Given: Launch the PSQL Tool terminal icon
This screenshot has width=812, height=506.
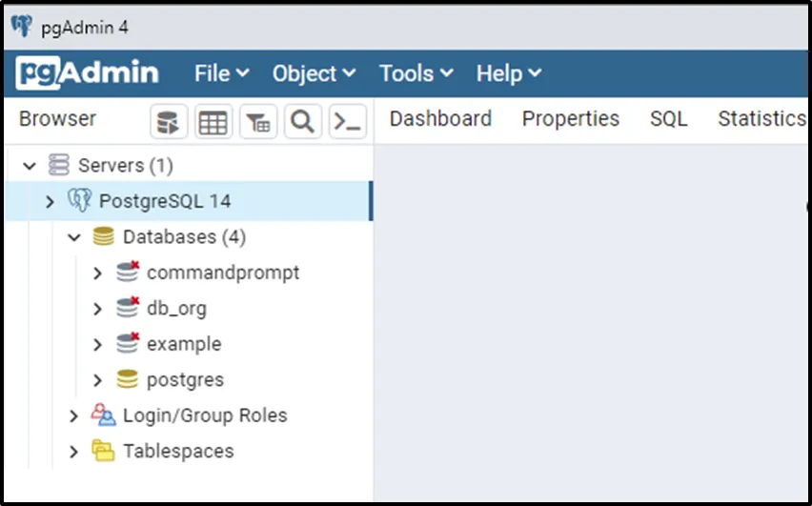Looking at the screenshot, I should 347,122.
